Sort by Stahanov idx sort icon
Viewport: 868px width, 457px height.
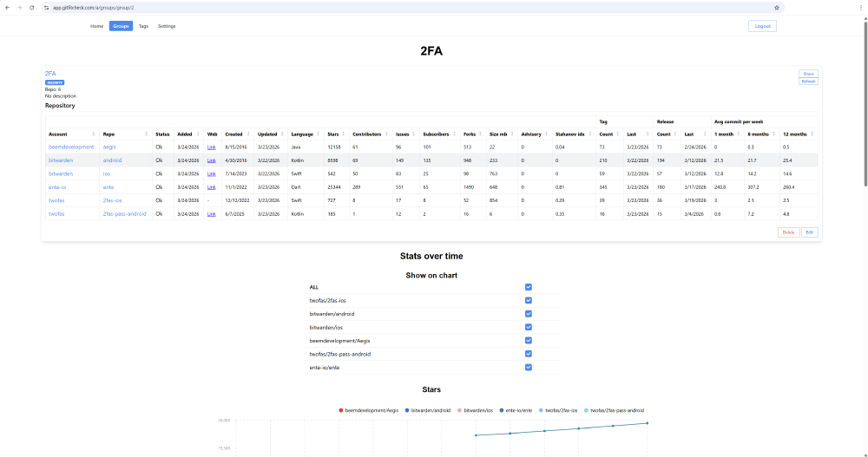(x=589, y=134)
